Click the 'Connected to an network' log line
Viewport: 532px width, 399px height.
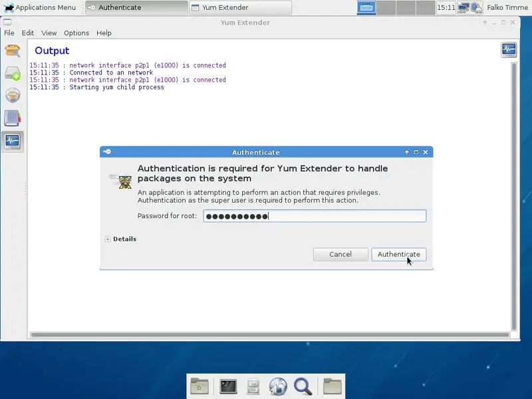tap(111, 72)
